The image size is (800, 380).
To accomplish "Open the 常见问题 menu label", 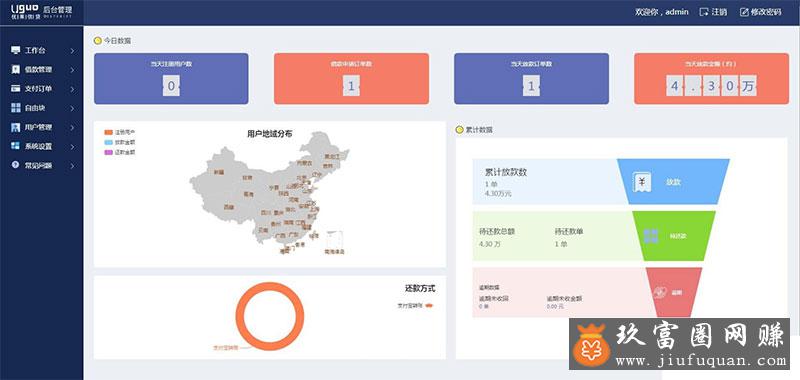I will click(38, 165).
